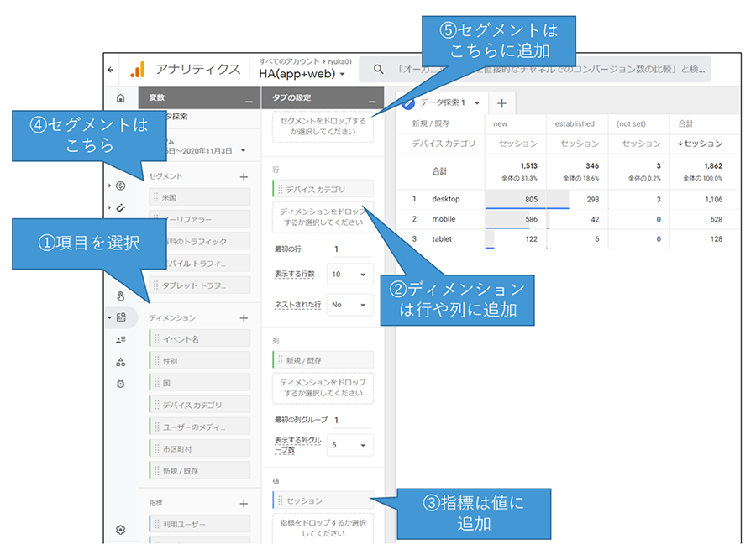Select the データ探索 1 tab
Screen dimensions: 756x560
pyautogui.click(x=443, y=102)
